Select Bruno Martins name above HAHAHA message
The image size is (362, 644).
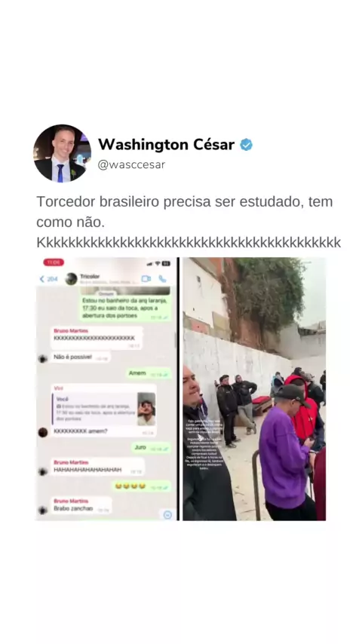tap(71, 462)
